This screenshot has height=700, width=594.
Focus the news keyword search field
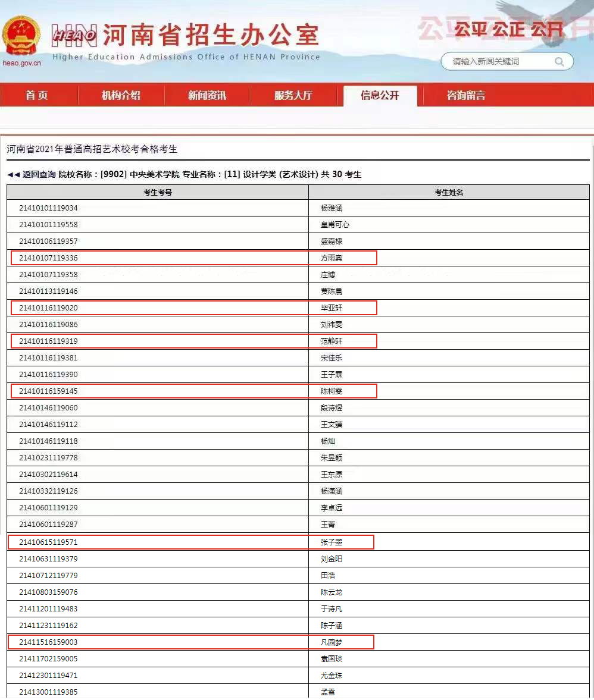pos(507,62)
